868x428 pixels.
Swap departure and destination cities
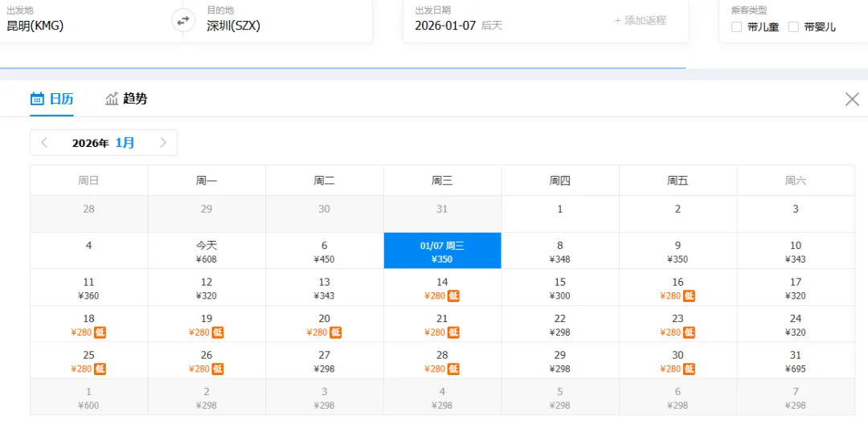[x=182, y=22]
